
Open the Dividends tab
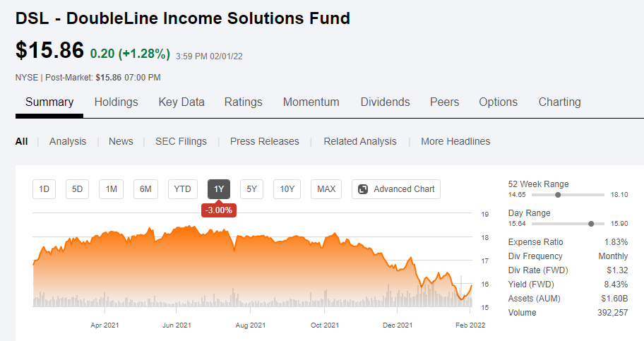tap(386, 102)
